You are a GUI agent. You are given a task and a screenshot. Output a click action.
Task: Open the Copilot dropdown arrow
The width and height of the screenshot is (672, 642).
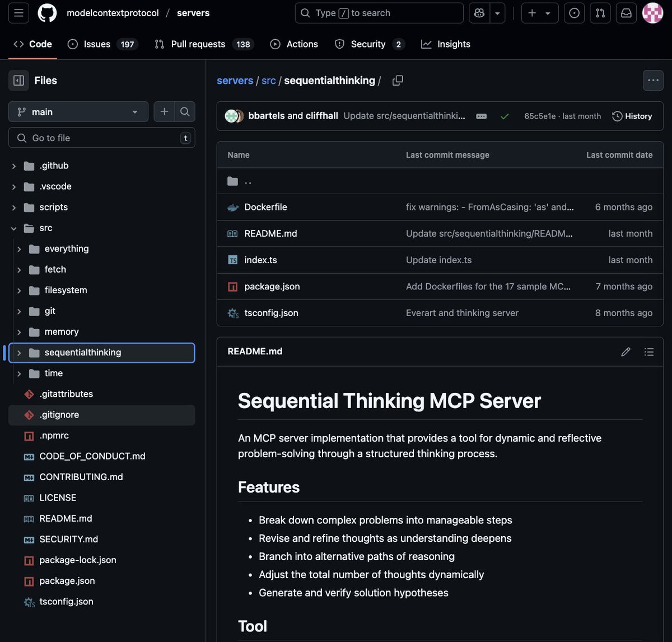[x=497, y=13]
